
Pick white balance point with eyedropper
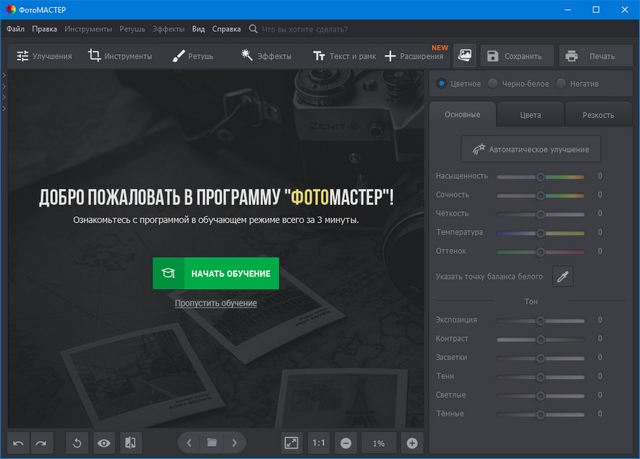pyautogui.click(x=563, y=275)
